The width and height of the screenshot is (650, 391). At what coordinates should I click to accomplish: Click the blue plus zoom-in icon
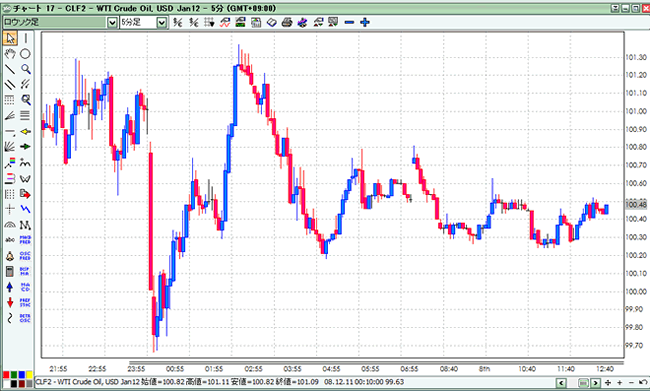(365, 22)
